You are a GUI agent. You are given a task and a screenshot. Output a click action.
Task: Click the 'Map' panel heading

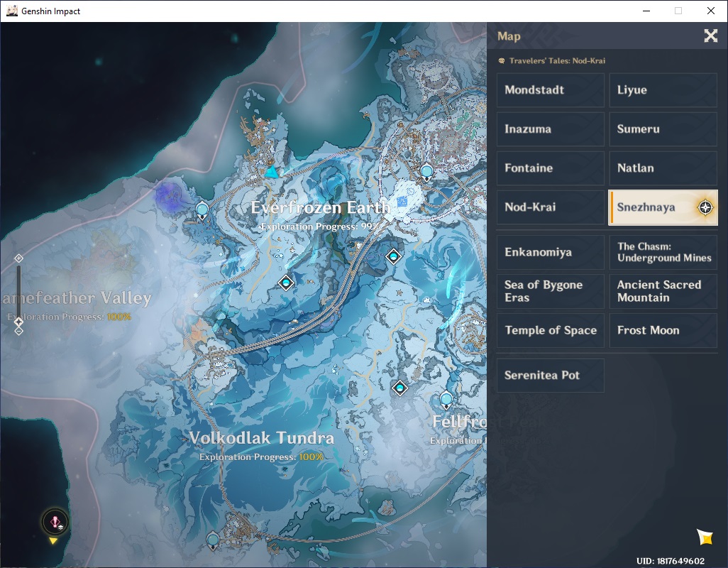(x=509, y=36)
